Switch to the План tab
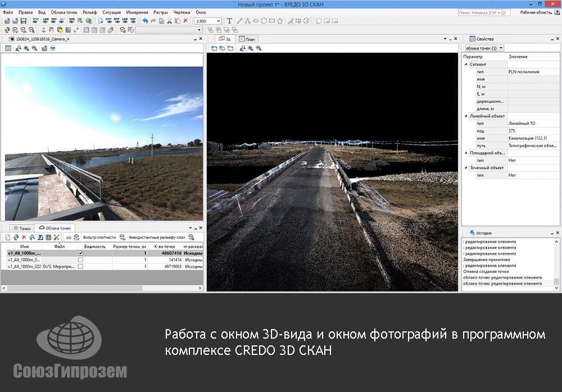 pos(247,39)
